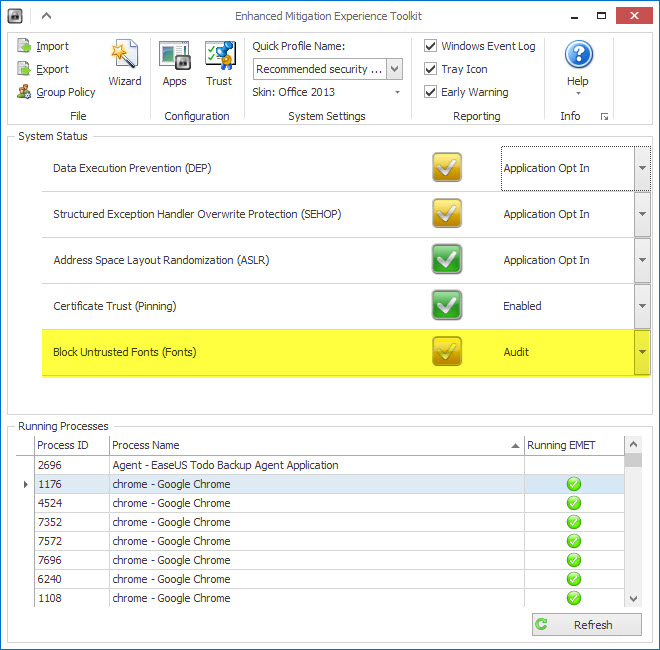Click the EMET app icon in title bar
The height and width of the screenshot is (650, 660).
[15, 16]
